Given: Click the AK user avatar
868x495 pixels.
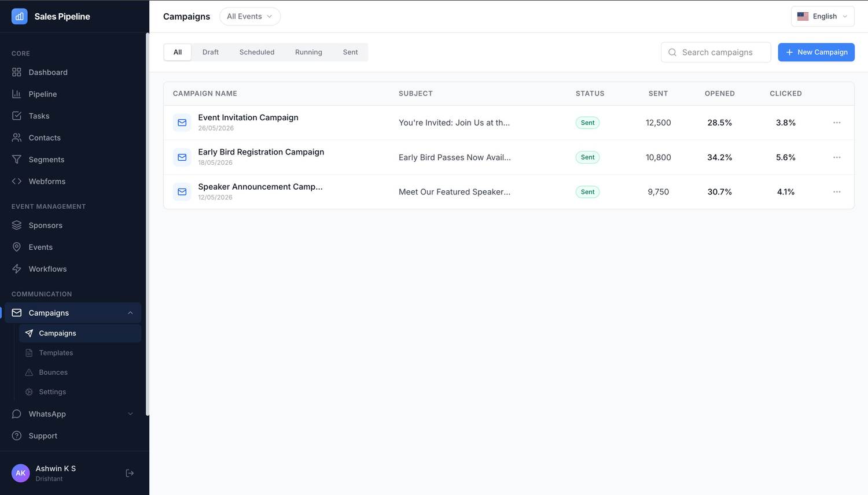Looking at the screenshot, I should click(21, 473).
